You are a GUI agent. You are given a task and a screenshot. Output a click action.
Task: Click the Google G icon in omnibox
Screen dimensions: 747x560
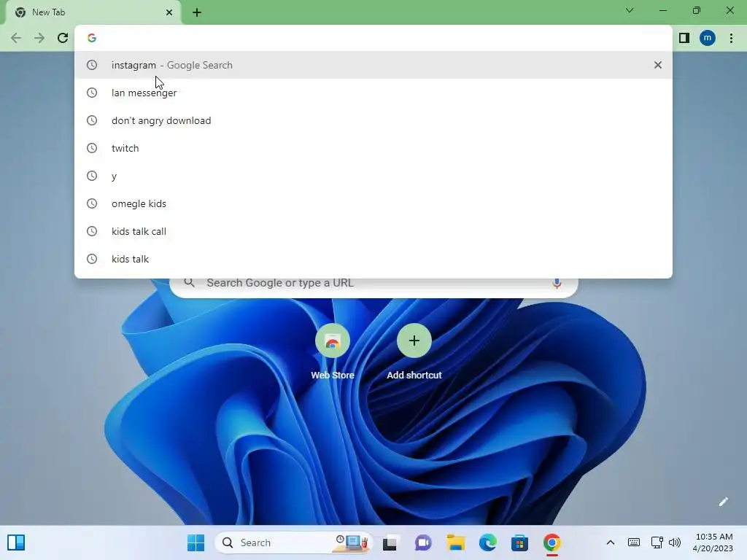92,38
